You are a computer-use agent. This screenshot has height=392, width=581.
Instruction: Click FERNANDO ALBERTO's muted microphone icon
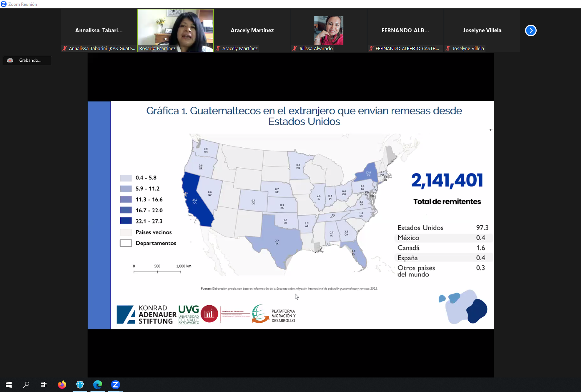371,48
